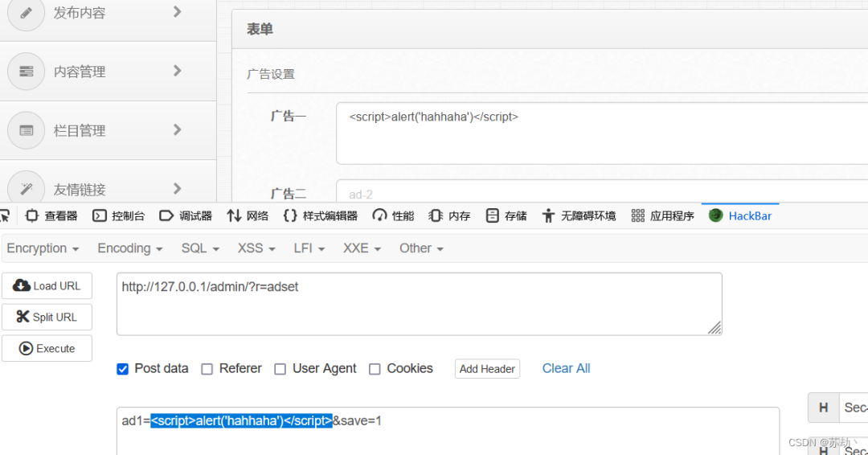This screenshot has width=868, height=455.
Task: Open the 友情链接 sidebar menu item
Action: [108, 182]
